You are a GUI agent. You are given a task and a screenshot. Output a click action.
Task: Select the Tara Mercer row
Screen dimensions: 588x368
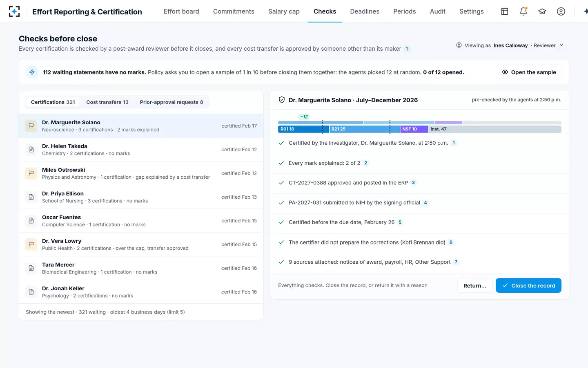point(141,268)
